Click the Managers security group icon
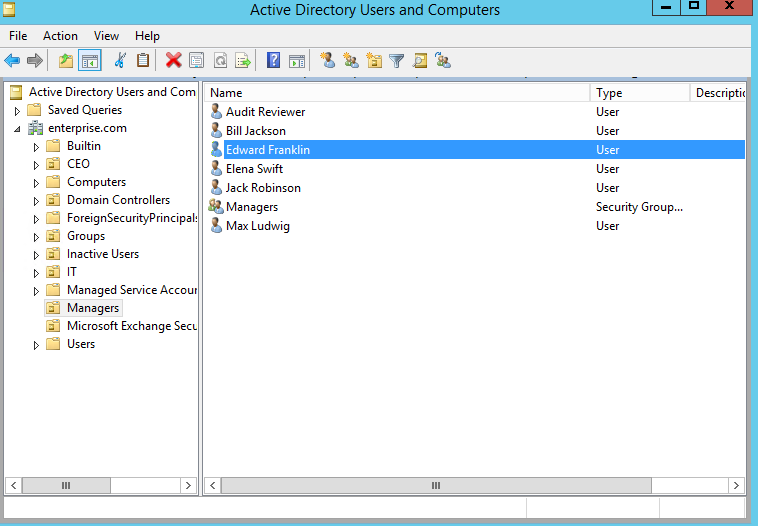 click(216, 206)
